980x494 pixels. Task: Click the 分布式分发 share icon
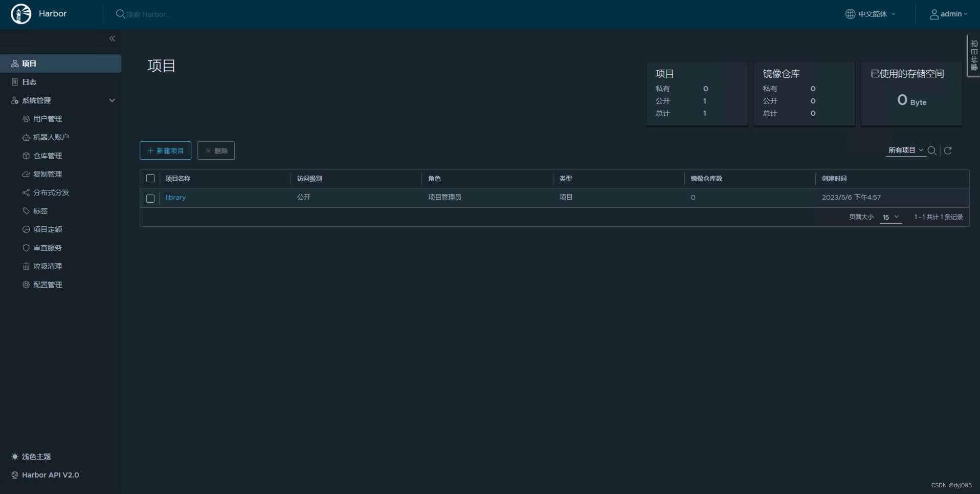pyautogui.click(x=26, y=192)
